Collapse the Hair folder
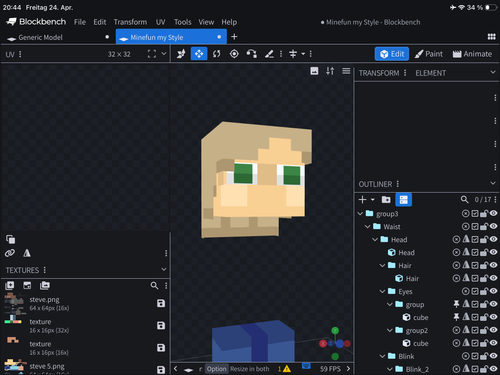The width and height of the screenshot is (500, 375). pos(382,266)
